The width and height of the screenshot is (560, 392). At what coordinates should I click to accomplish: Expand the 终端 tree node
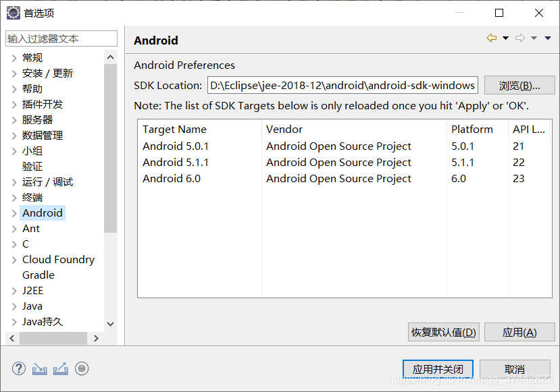coord(14,198)
